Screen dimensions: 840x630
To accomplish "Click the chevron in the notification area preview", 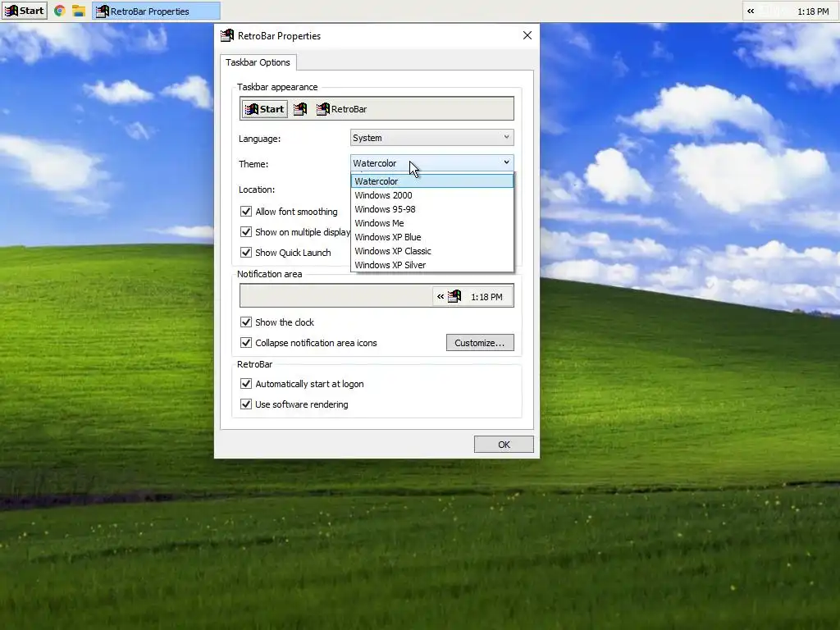I will click(440, 296).
